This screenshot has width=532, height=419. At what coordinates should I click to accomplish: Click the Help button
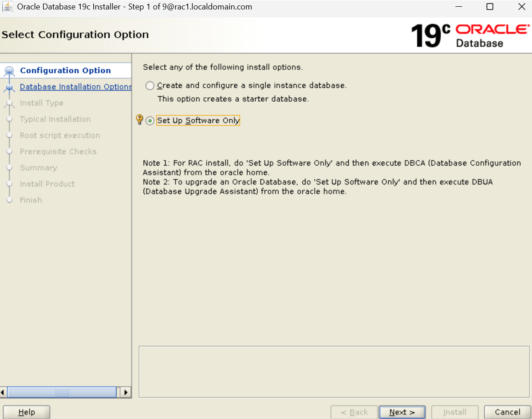click(27, 412)
